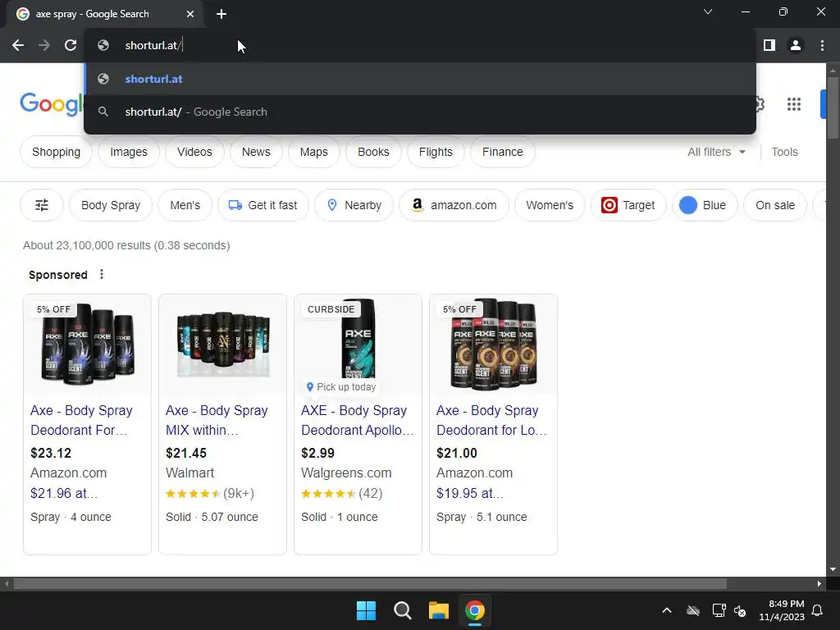
Task: Open a new tab with the plus button
Action: tap(221, 14)
